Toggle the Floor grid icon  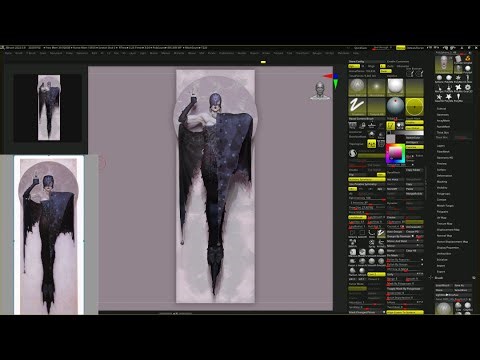point(372,125)
